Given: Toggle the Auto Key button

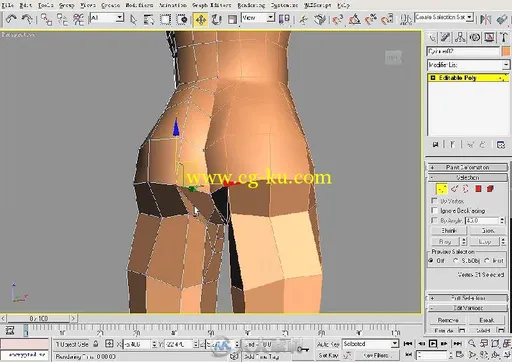Looking at the screenshot, I should [x=328, y=344].
